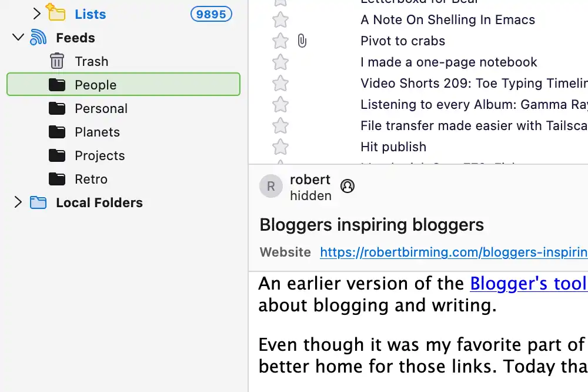Viewport: 588px width, 392px height.
Task: Follow the Blogger's tool link in article
Action: click(527, 284)
